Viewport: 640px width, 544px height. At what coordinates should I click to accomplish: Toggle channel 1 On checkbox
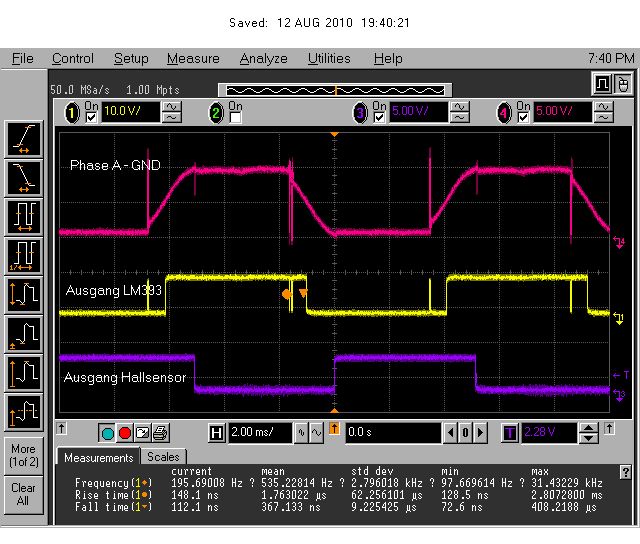coord(91,118)
